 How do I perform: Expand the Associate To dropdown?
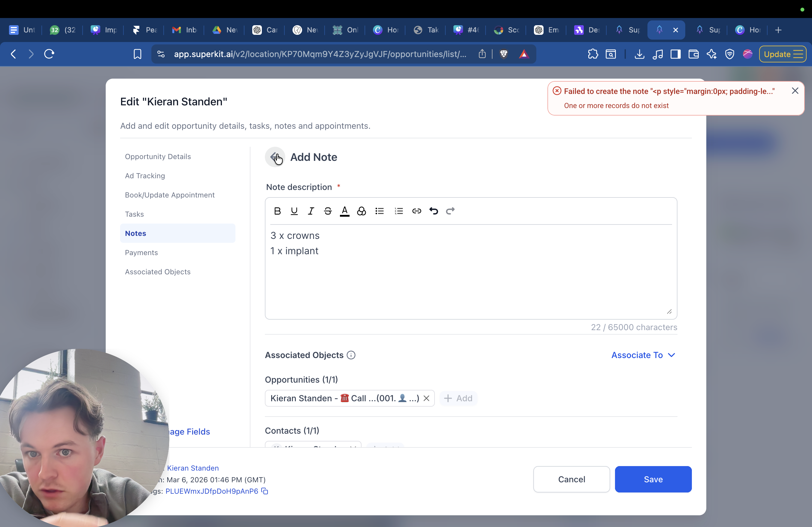643,355
